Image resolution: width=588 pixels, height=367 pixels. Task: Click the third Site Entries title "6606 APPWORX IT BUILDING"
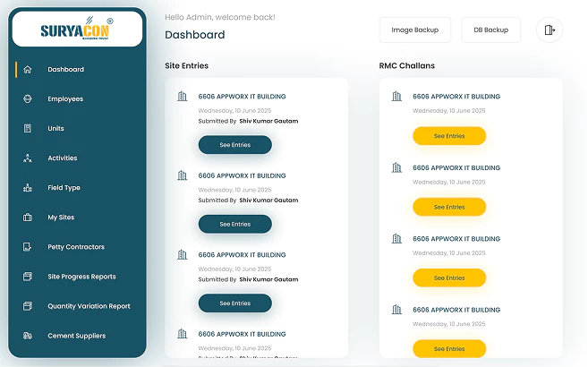[242, 255]
